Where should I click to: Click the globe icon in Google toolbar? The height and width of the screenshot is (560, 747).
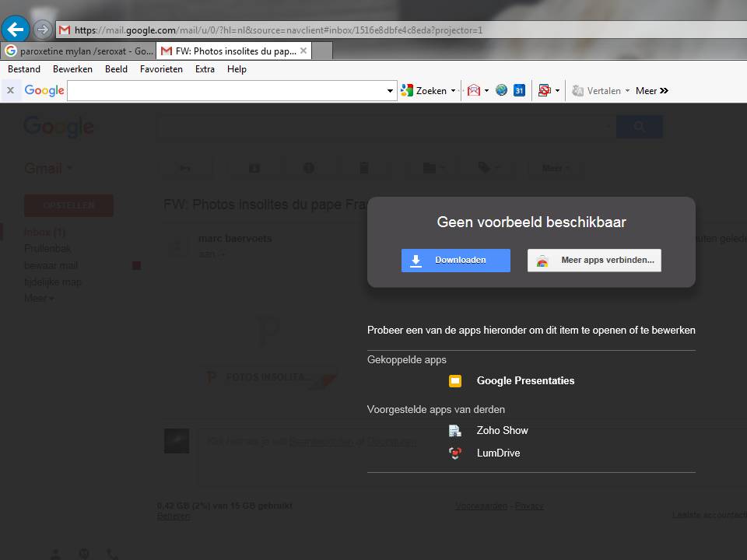pos(501,90)
